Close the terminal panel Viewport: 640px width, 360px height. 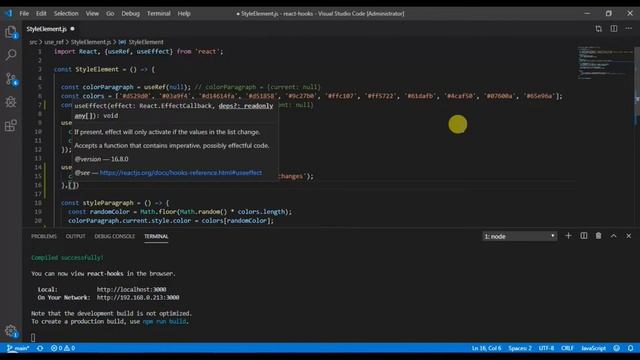coord(629,236)
